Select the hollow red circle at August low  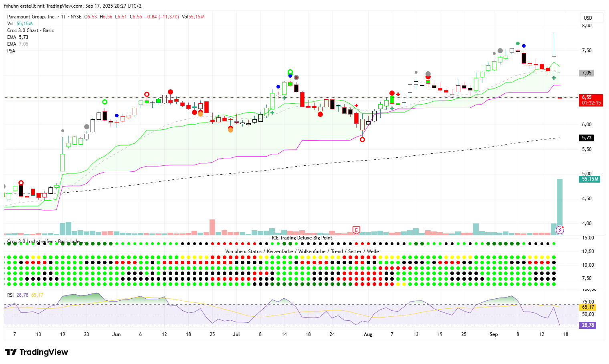click(362, 140)
